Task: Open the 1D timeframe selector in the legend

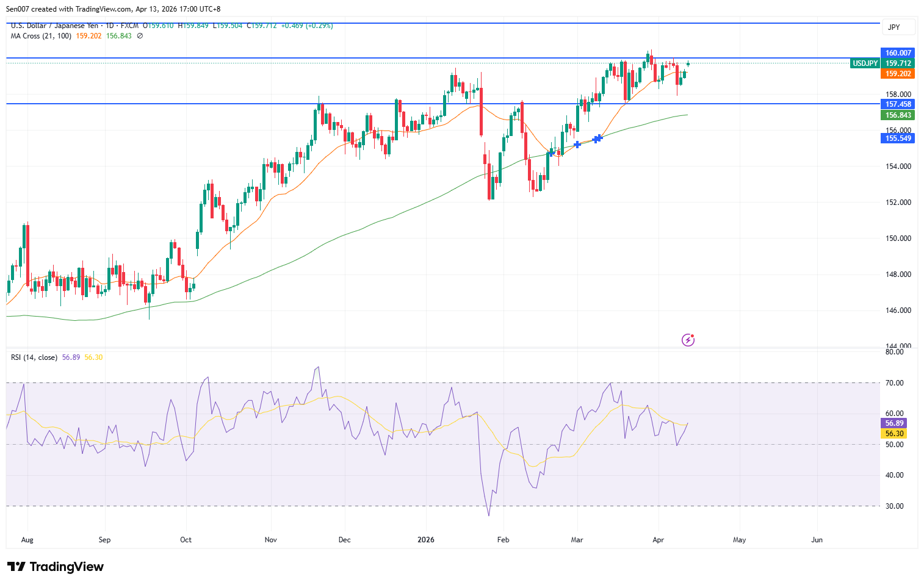Action: (x=109, y=26)
